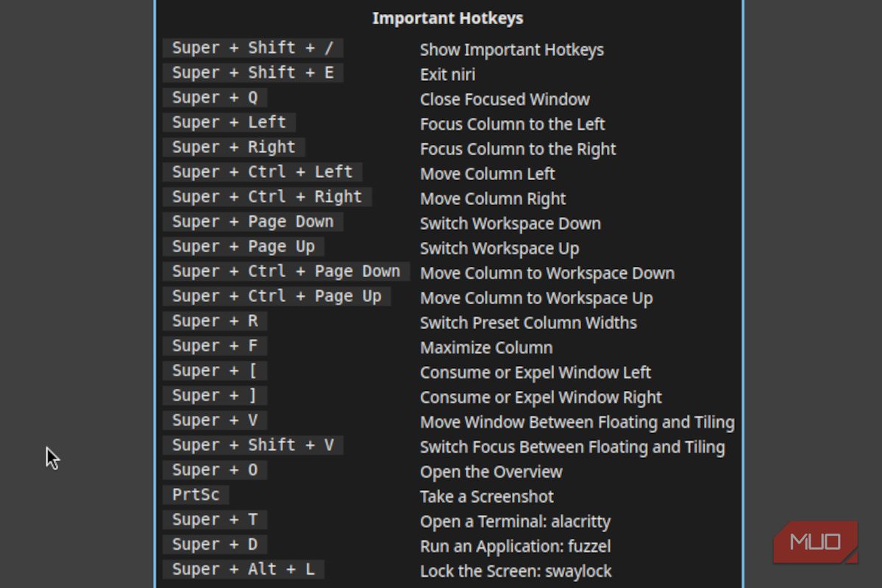882x588 pixels.
Task: Click Lock the Screen: swaylock description
Action: [516, 571]
